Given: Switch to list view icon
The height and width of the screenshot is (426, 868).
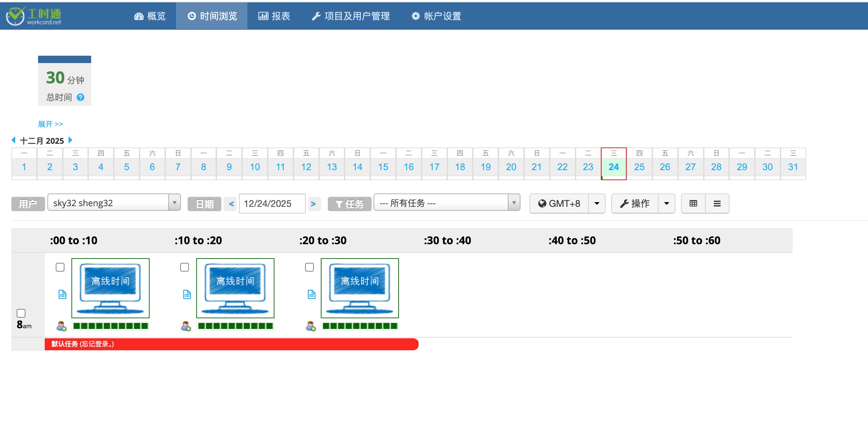Looking at the screenshot, I should click(x=717, y=203).
